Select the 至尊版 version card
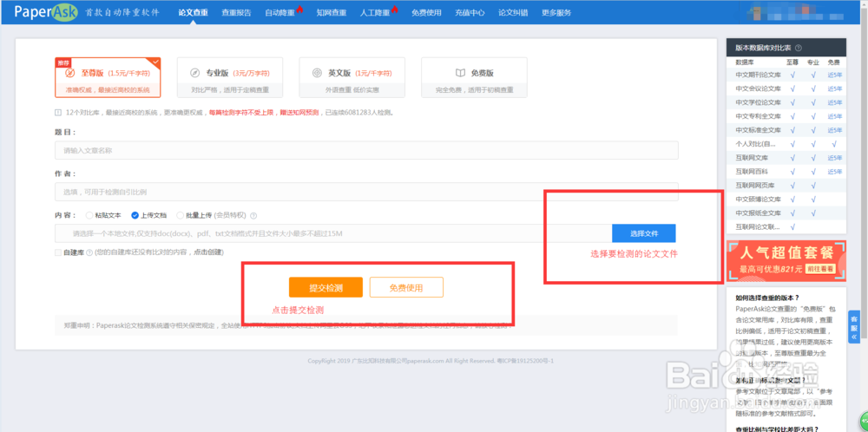868x432 pixels. (x=108, y=77)
